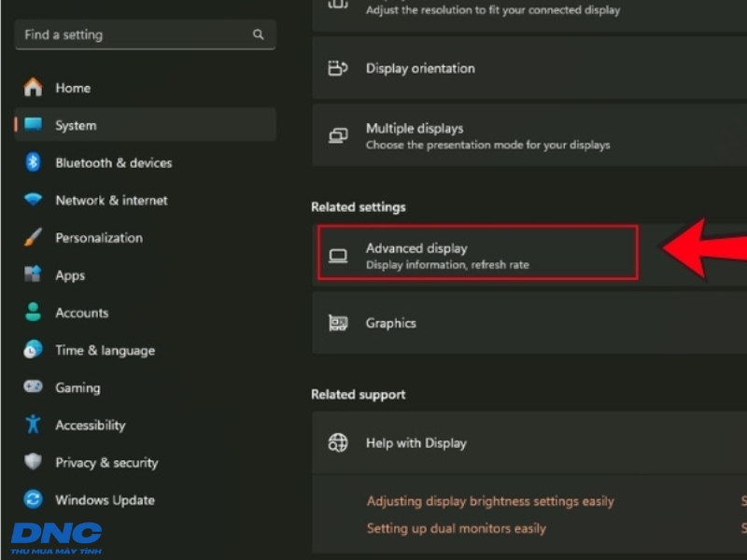This screenshot has height=560, width=747.
Task: Click 'Choose the presentation mode for your displays' text
Action: (x=487, y=145)
